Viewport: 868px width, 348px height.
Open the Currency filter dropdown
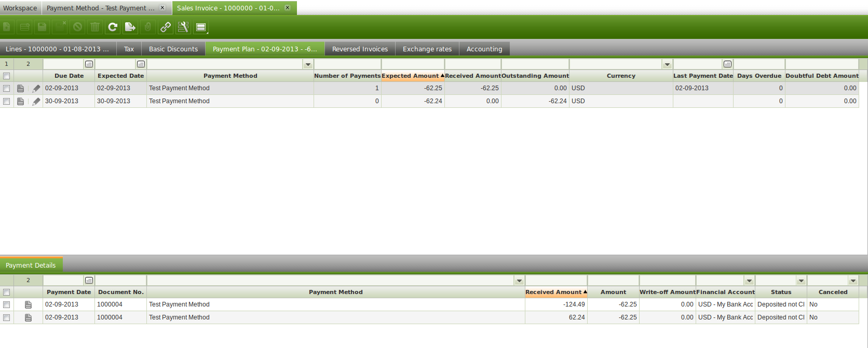click(667, 64)
